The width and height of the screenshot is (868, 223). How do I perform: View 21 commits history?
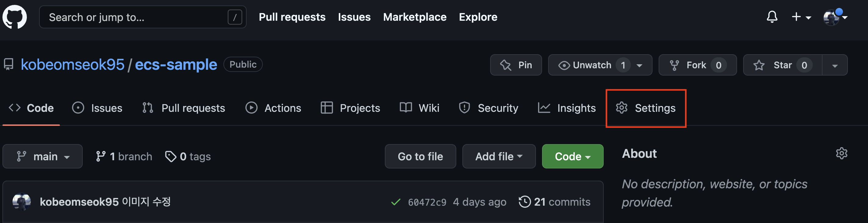click(x=555, y=202)
